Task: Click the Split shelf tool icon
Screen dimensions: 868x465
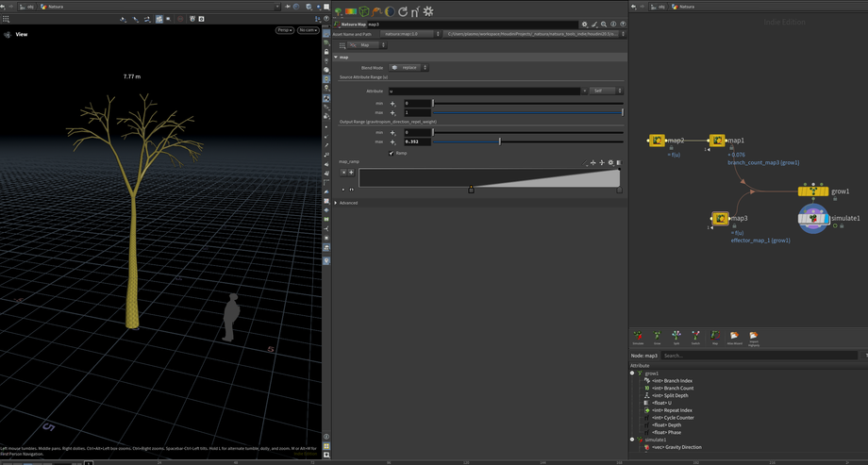Action: pos(676,336)
